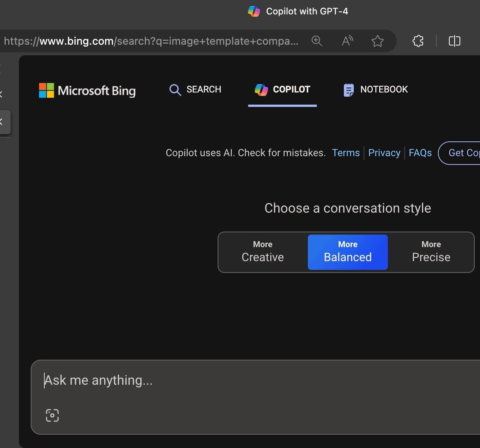Select the More Balanced conversation style
Viewport: 480px width, 448px height.
pyautogui.click(x=348, y=252)
